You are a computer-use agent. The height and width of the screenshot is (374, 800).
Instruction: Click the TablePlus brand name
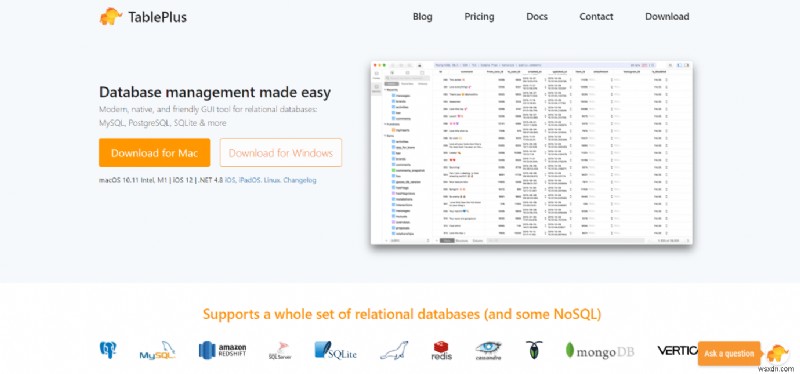click(x=157, y=17)
